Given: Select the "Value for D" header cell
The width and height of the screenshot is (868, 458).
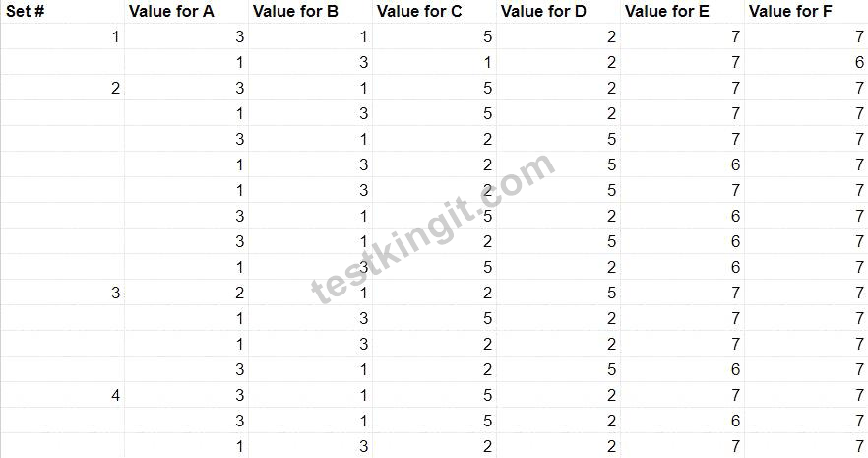Looking at the screenshot, I should pyautogui.click(x=558, y=11).
